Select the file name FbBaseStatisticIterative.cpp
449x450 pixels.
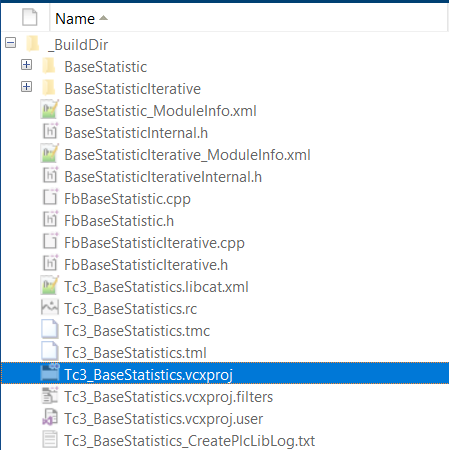(x=155, y=243)
